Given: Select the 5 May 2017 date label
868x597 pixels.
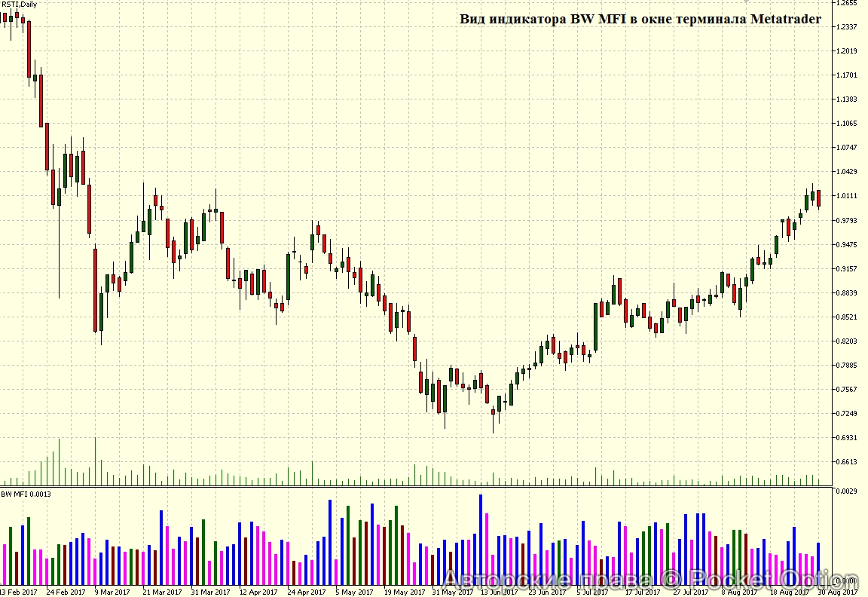Looking at the screenshot, I should coord(355,592).
